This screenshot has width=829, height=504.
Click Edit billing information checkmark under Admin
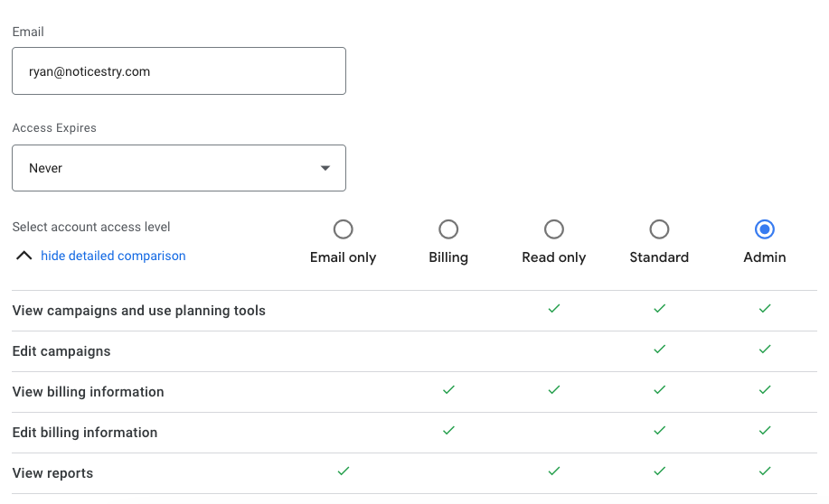point(765,430)
